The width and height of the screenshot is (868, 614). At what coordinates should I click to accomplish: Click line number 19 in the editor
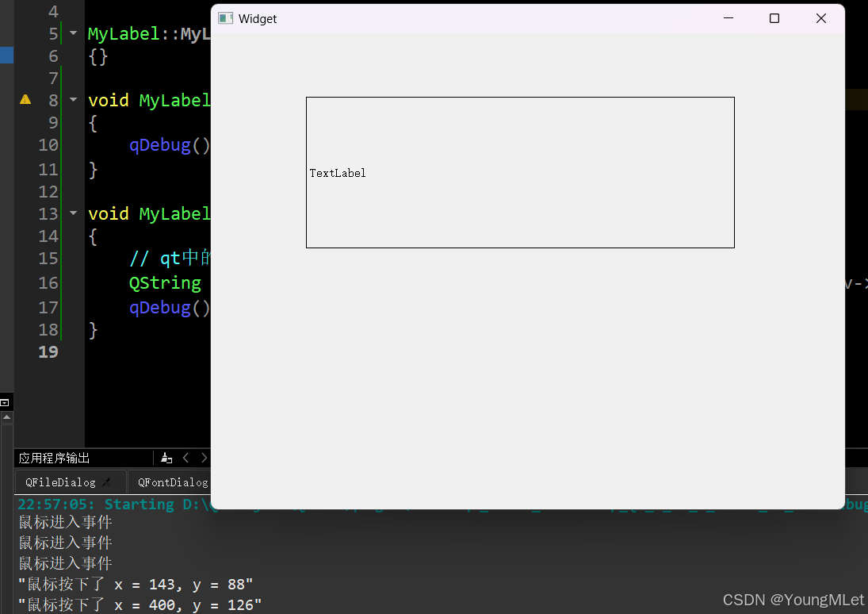click(48, 352)
